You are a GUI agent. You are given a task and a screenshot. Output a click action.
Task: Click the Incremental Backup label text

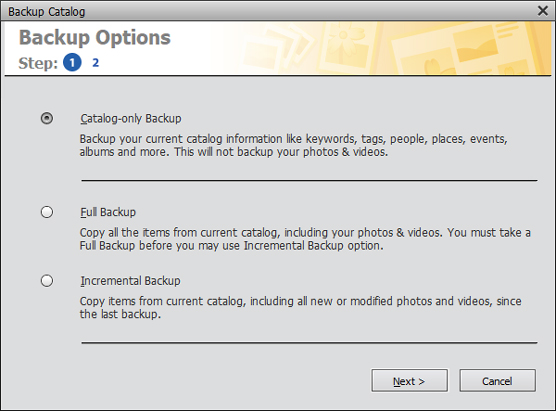click(130, 281)
